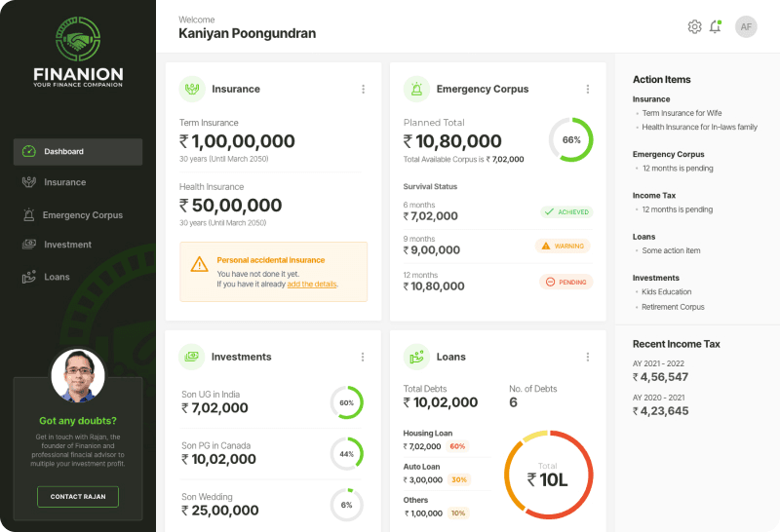Open Emergency Corpus card options menu
The image size is (780, 532).
tap(588, 89)
